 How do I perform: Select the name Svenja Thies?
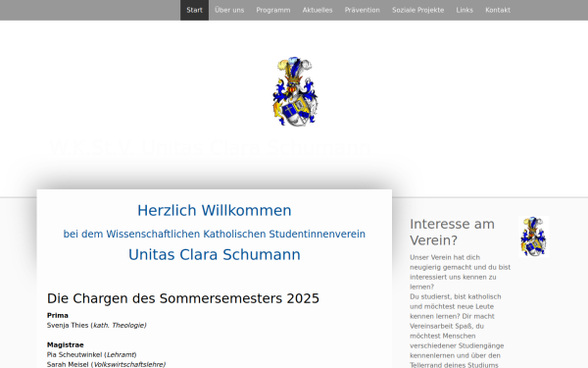tap(68, 325)
